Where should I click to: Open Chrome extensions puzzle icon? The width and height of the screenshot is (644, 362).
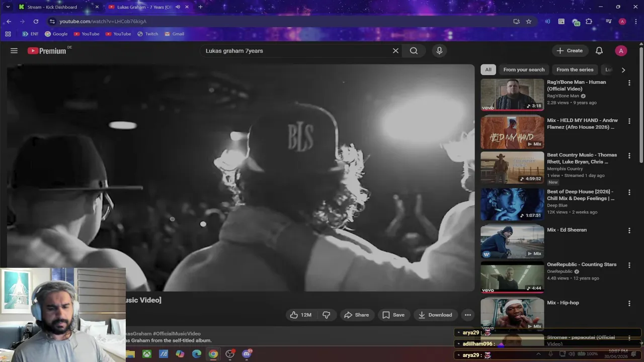pyautogui.click(x=589, y=22)
